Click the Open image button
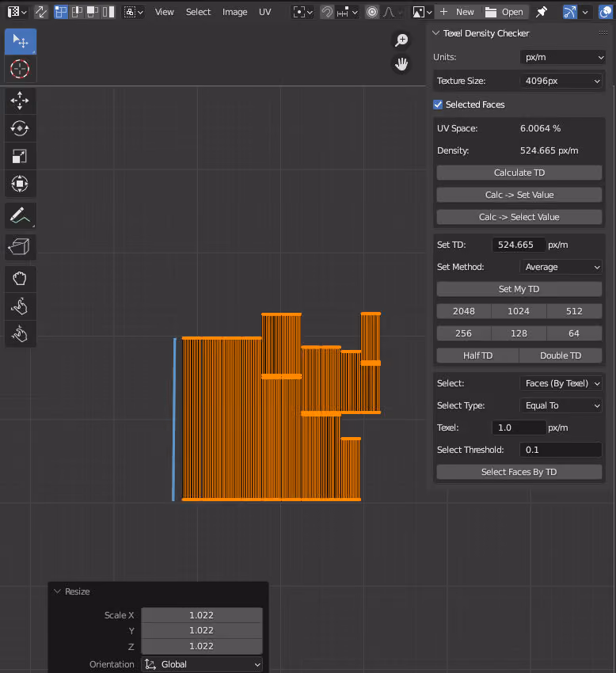 pos(504,12)
